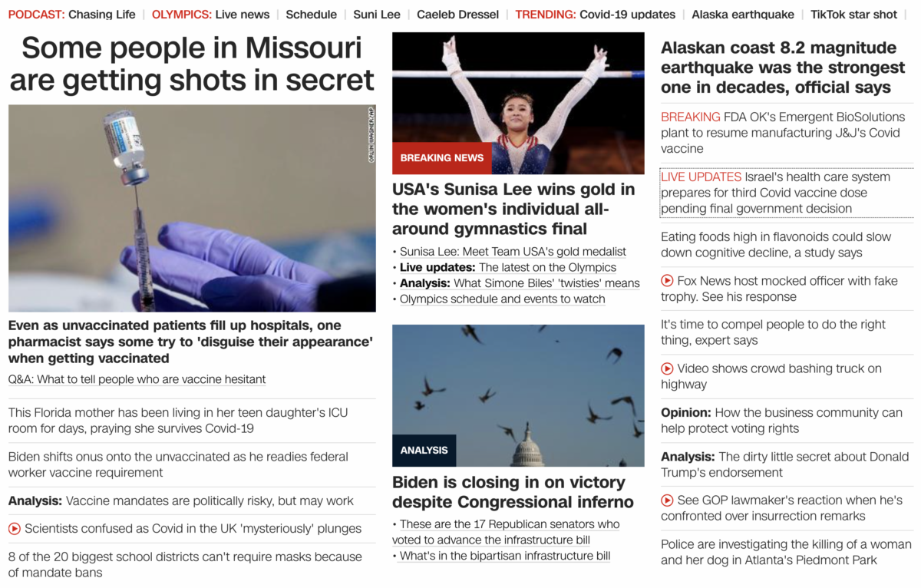Open the Suni Lee topic link
921x588 pixels.
[377, 15]
